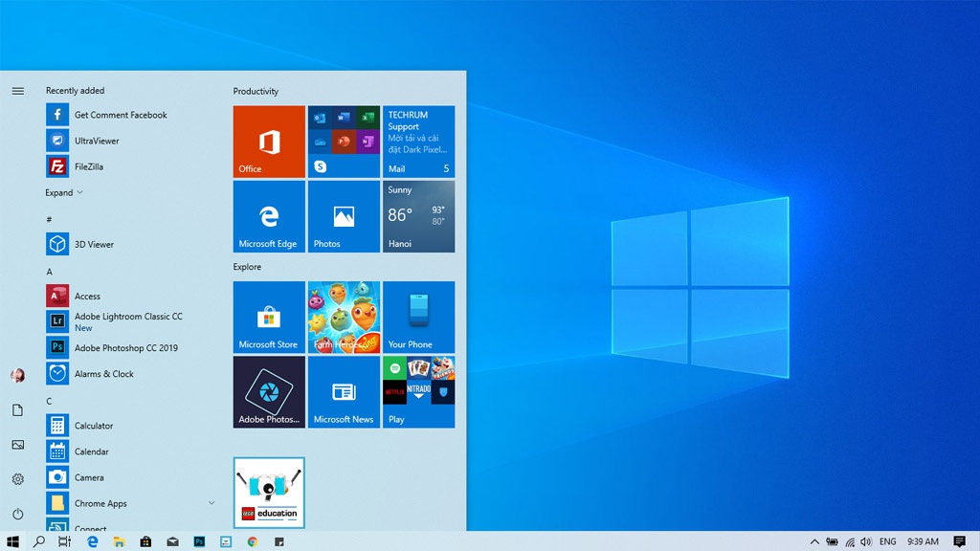Expand the Recently added list
980x551 pixels.
[64, 192]
